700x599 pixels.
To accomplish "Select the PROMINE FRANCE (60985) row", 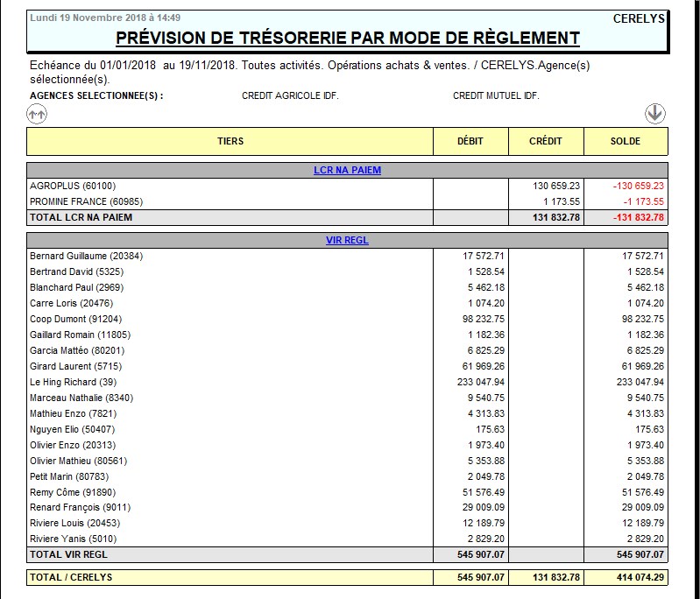I will tap(87, 201).
